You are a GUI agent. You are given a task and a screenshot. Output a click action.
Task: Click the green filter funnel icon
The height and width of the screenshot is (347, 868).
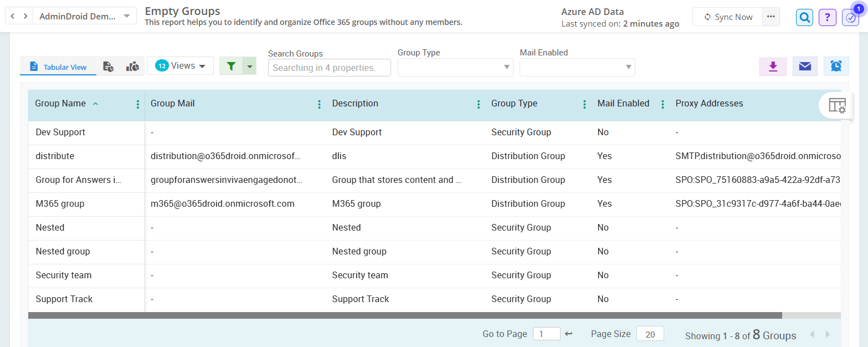coord(232,66)
